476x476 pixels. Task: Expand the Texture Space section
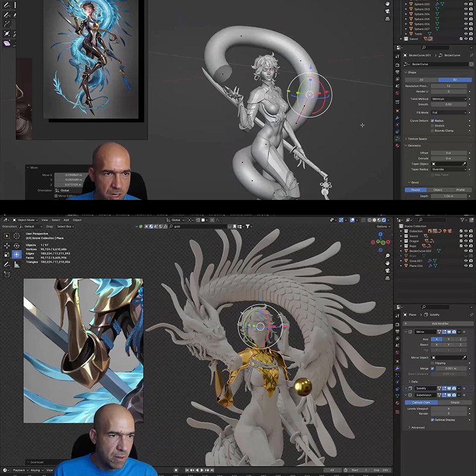[417, 139]
